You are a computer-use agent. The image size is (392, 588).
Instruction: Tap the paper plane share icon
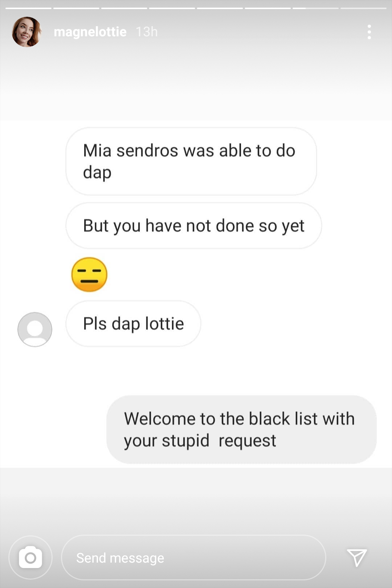(x=357, y=558)
